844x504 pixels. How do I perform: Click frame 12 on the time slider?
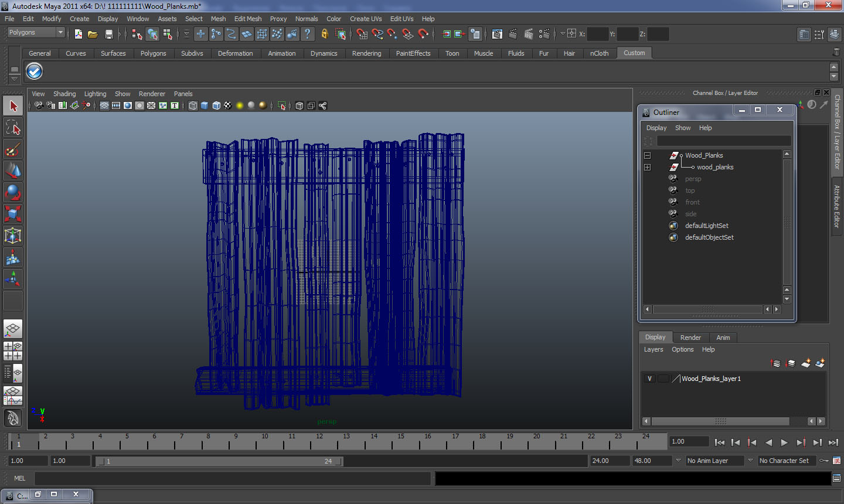(x=319, y=441)
